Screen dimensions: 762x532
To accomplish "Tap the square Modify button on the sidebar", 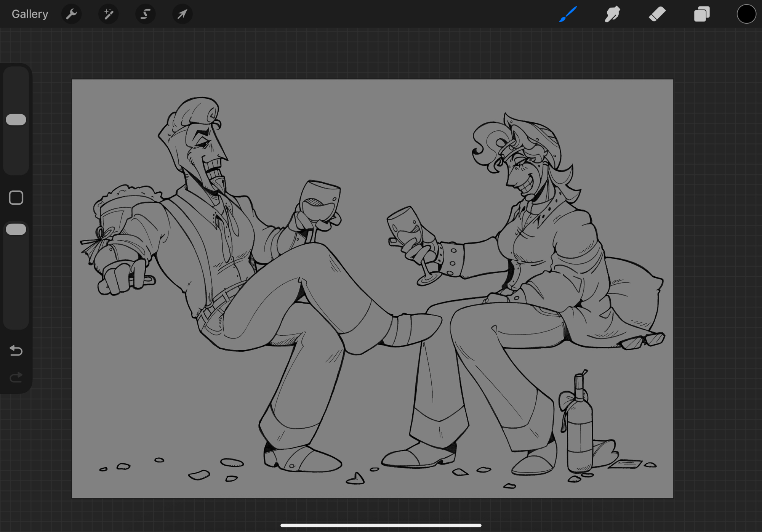I will pos(16,198).
